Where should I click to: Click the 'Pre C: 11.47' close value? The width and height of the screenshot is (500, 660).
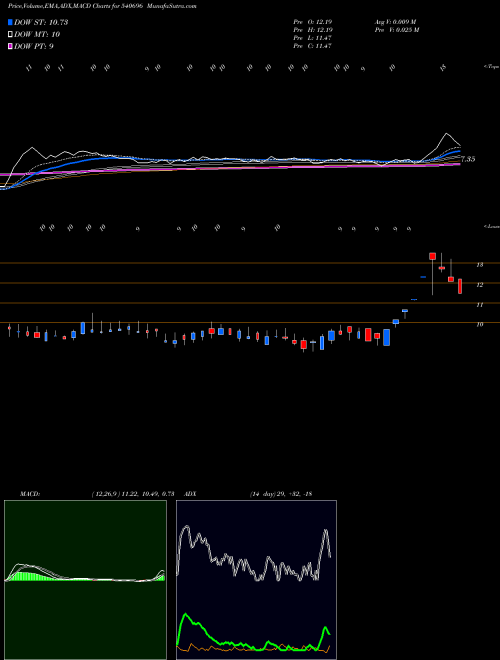click(x=313, y=46)
